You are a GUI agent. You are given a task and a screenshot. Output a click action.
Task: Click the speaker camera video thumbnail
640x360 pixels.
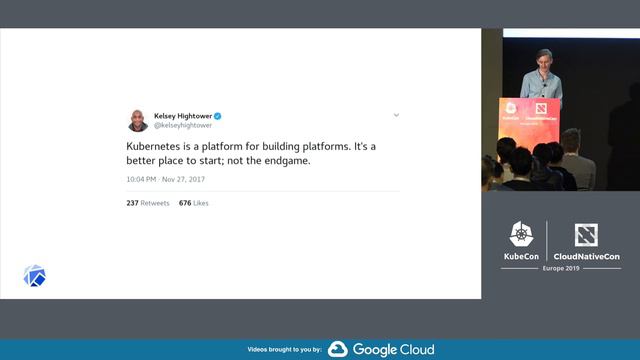(x=561, y=109)
